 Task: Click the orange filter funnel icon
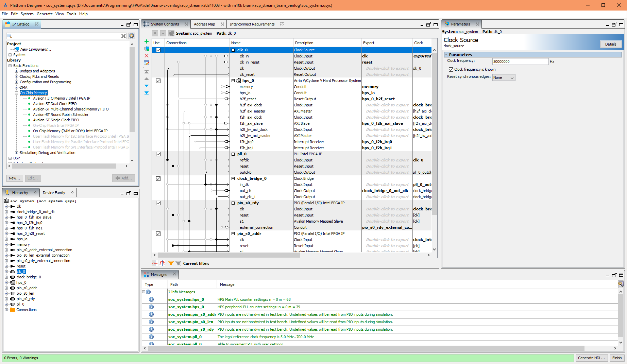click(171, 263)
